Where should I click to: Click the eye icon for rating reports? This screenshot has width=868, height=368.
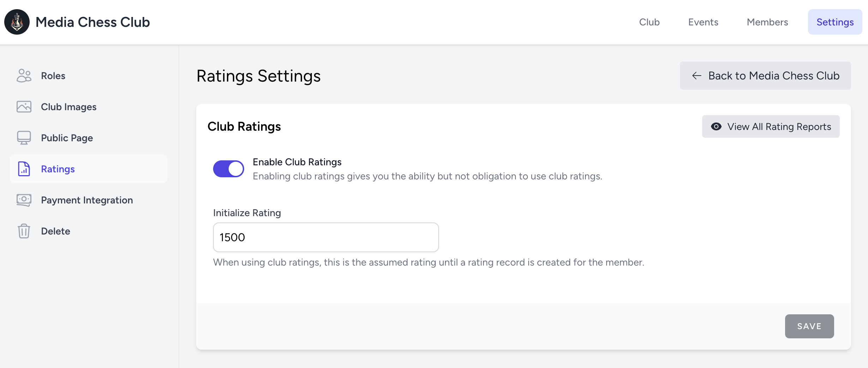point(716,126)
